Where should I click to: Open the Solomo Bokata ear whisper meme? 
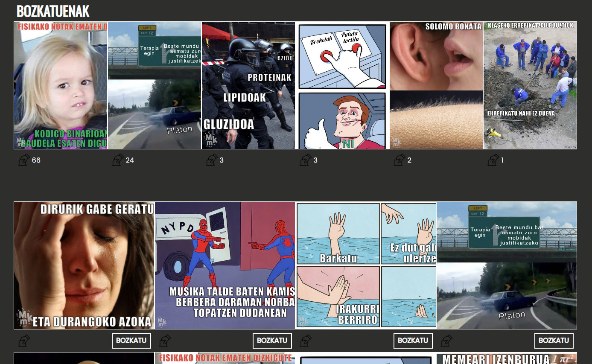click(x=436, y=85)
